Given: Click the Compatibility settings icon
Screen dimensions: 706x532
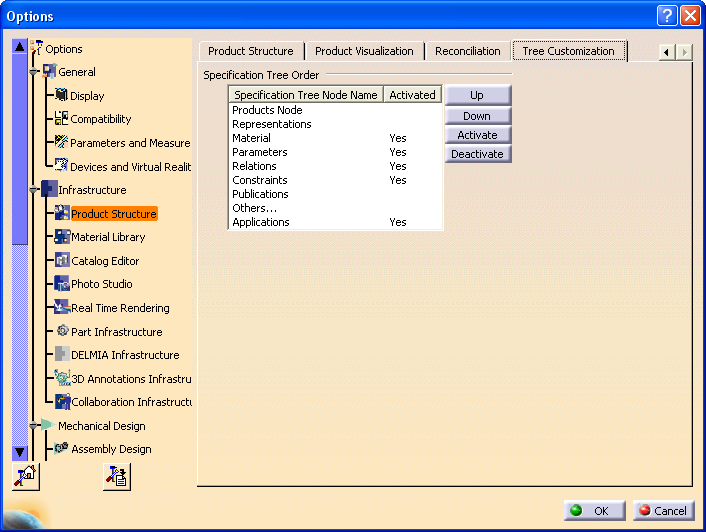Looking at the screenshot, I should (x=61, y=118).
